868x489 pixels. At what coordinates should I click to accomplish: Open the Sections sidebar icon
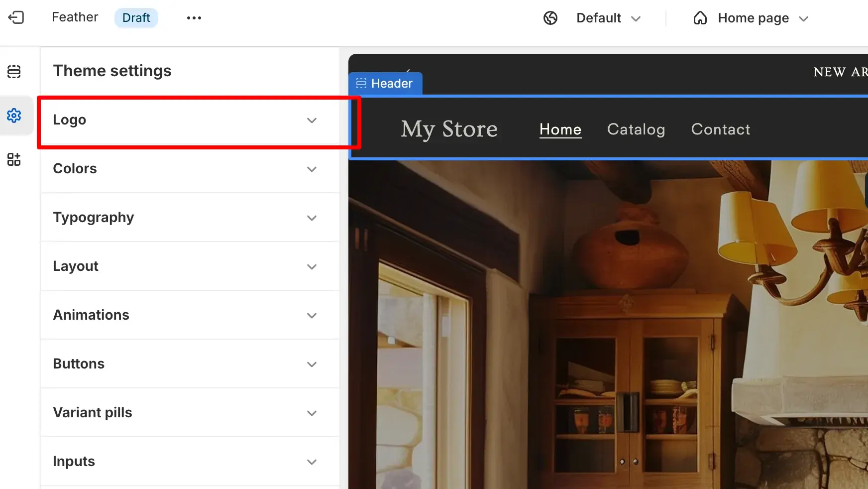click(x=14, y=72)
